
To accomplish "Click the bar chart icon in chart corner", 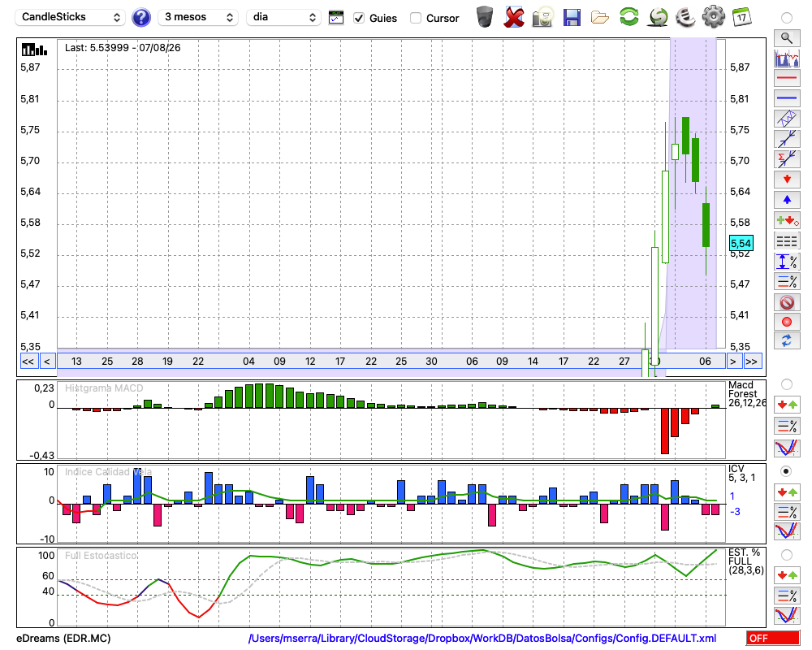I will point(34,50).
